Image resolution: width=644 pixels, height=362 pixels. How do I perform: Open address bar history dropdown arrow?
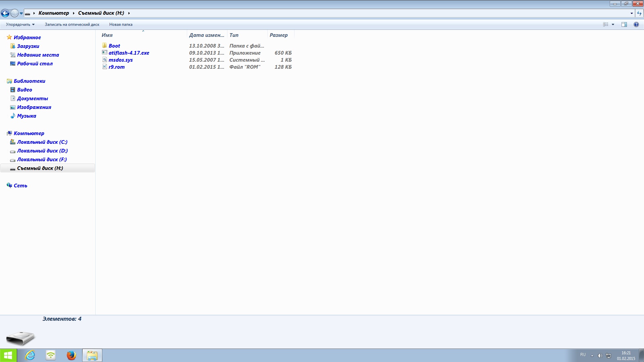pos(632,13)
